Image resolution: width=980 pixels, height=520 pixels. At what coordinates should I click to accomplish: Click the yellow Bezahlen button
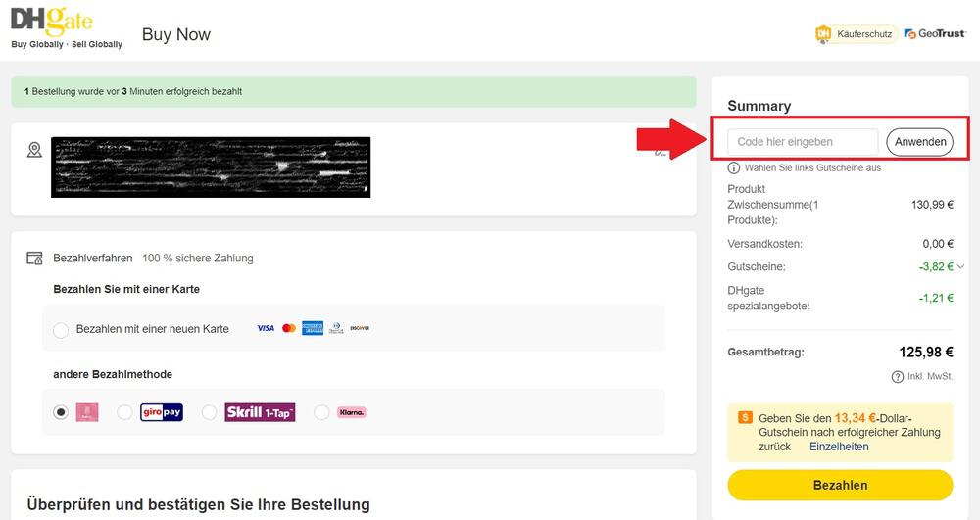840,485
